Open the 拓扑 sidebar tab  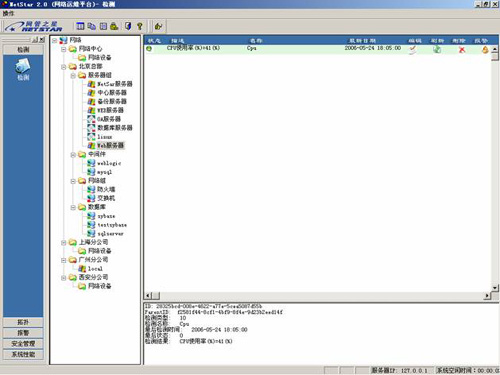point(23,322)
